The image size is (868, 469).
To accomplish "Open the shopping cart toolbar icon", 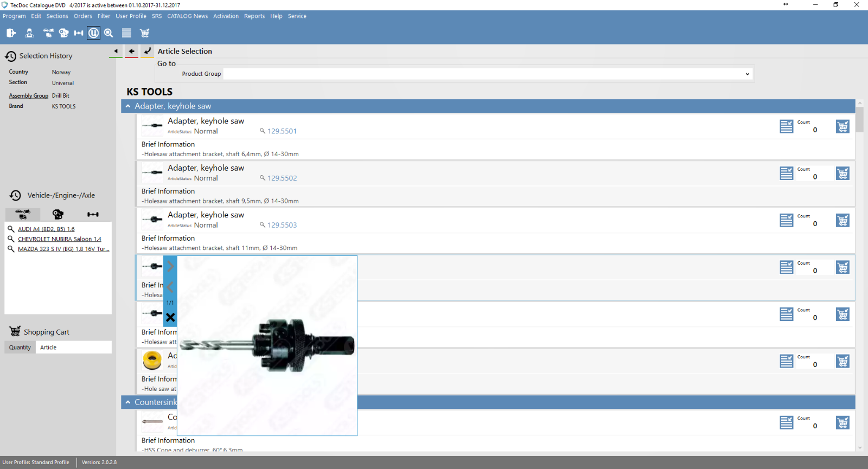I will coord(144,33).
